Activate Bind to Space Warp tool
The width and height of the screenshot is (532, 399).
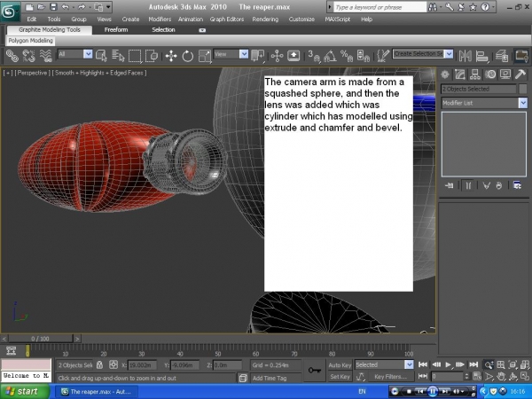pyautogui.click(x=45, y=55)
